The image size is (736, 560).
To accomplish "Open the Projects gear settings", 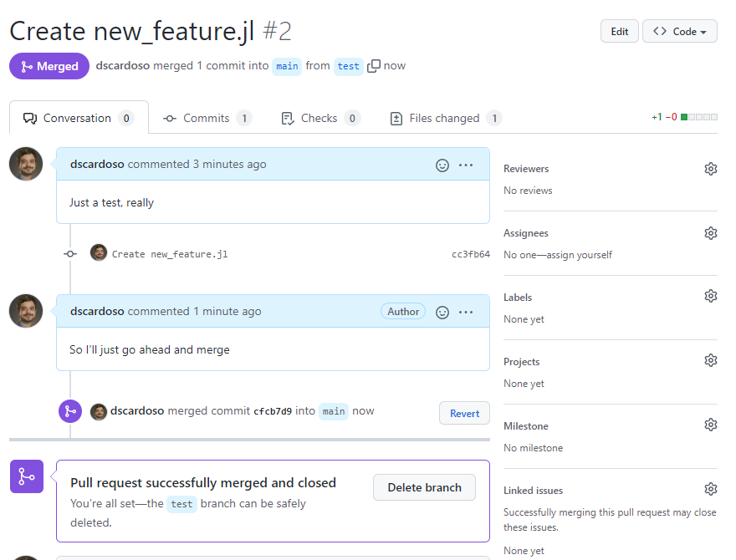I will [710, 361].
